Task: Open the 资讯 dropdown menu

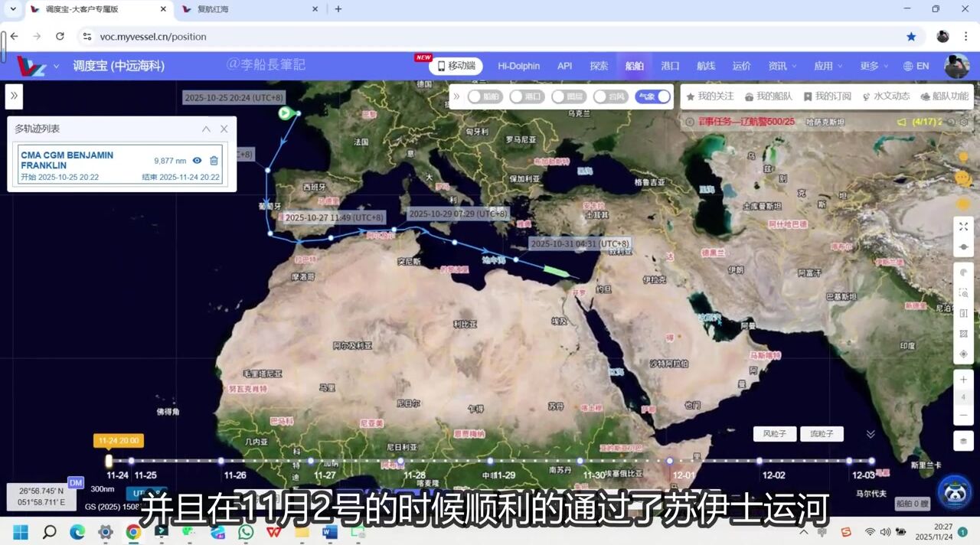Action: coord(782,66)
